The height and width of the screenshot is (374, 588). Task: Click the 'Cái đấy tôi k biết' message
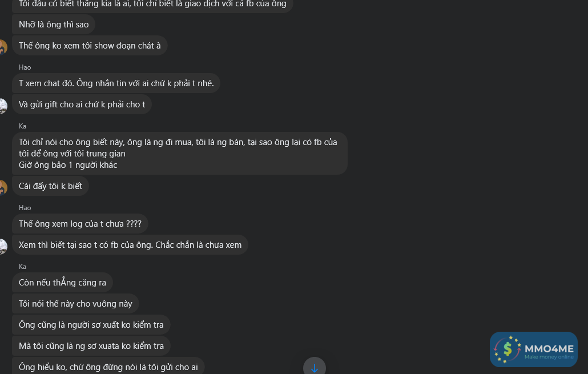[50, 186]
